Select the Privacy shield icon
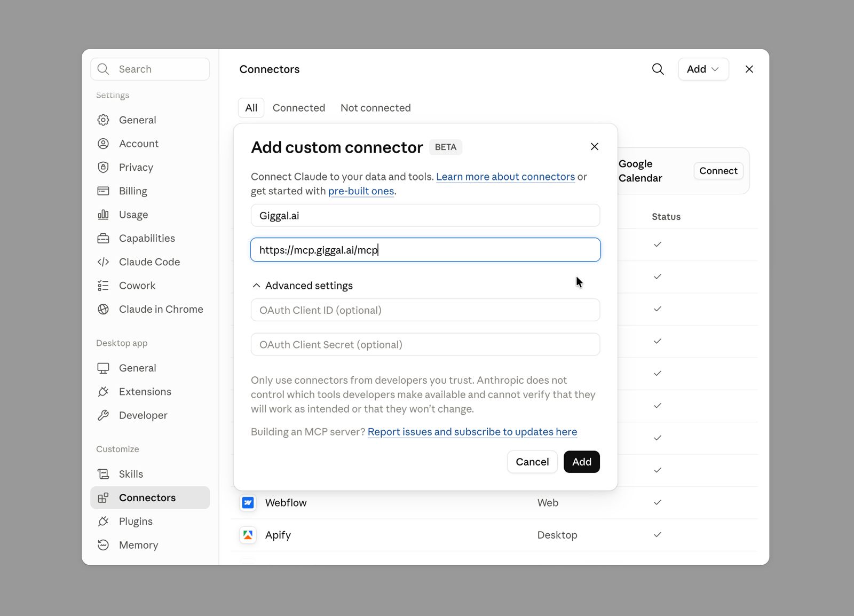Viewport: 854px width, 616px height. 103,167
